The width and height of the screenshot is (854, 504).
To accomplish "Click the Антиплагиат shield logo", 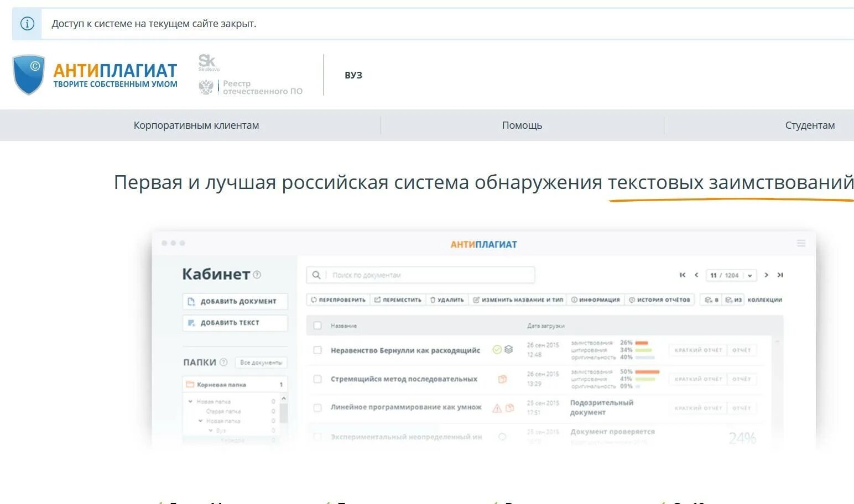I will [x=29, y=75].
